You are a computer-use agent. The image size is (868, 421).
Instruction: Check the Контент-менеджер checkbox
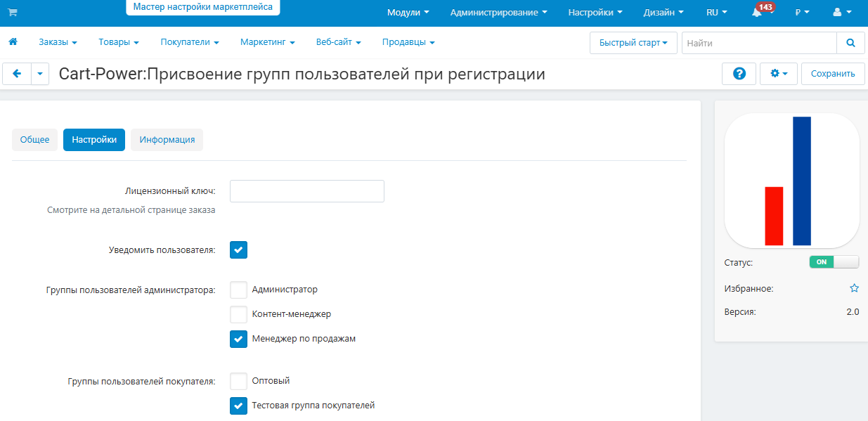click(239, 314)
